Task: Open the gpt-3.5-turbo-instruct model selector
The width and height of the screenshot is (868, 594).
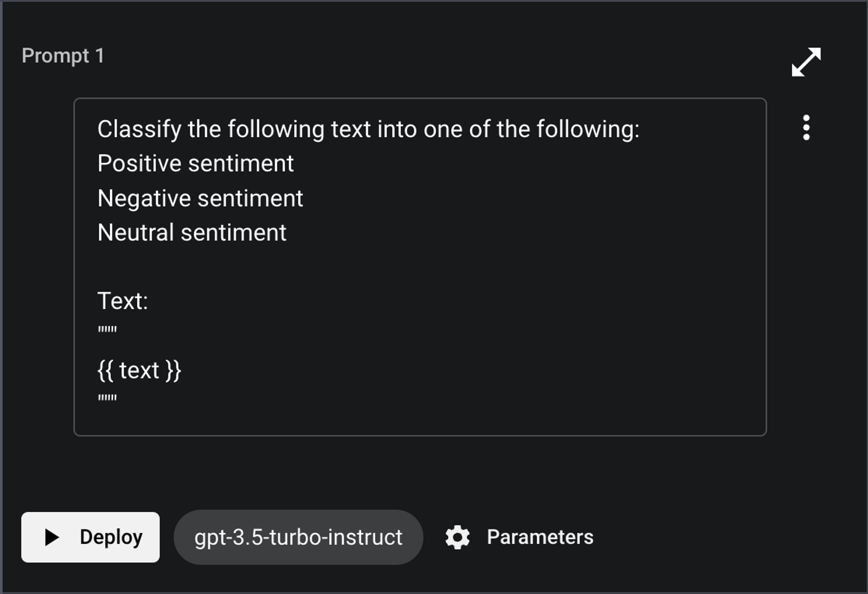Action: [x=298, y=537]
